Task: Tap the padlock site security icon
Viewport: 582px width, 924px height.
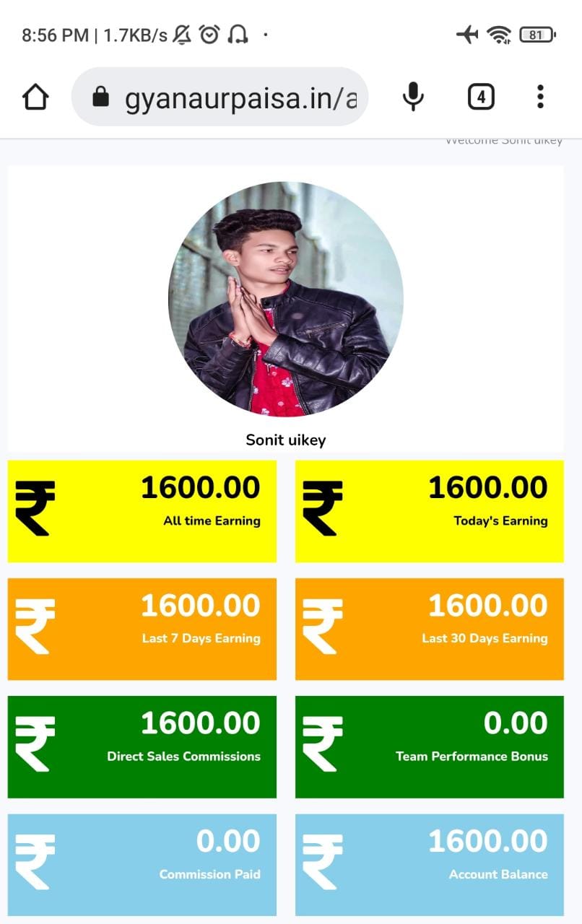Action: (101, 97)
